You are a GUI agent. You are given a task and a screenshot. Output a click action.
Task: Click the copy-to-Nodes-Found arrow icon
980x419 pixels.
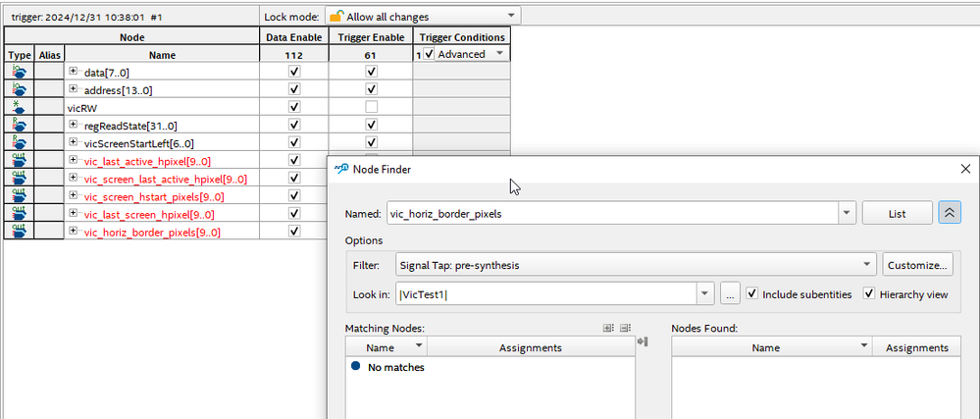pyautogui.click(x=642, y=341)
